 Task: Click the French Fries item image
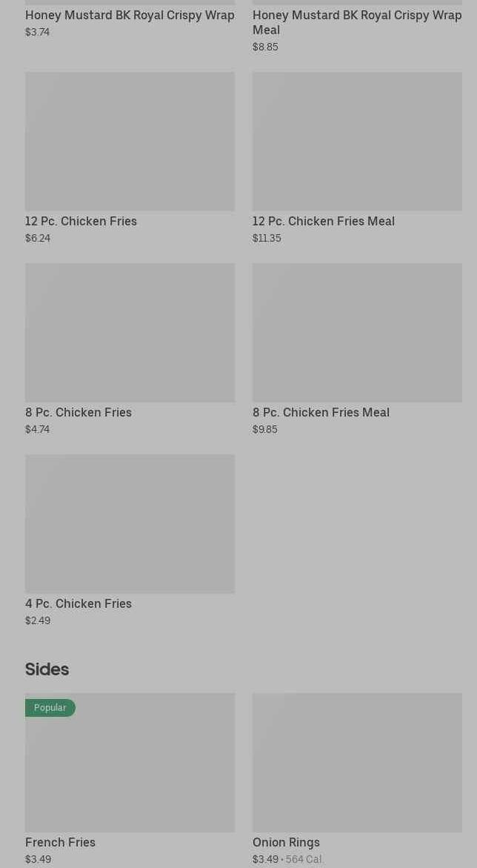click(130, 771)
